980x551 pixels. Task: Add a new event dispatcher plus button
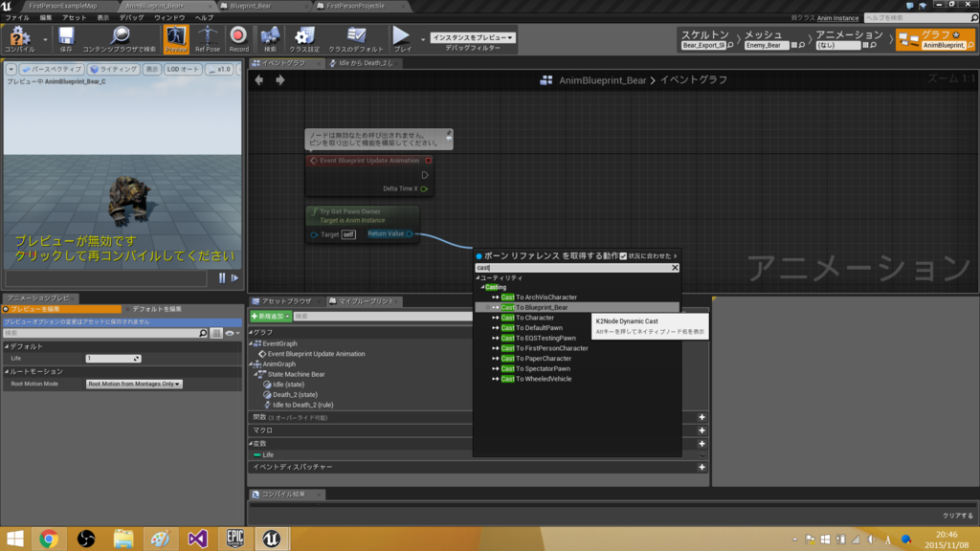point(702,467)
